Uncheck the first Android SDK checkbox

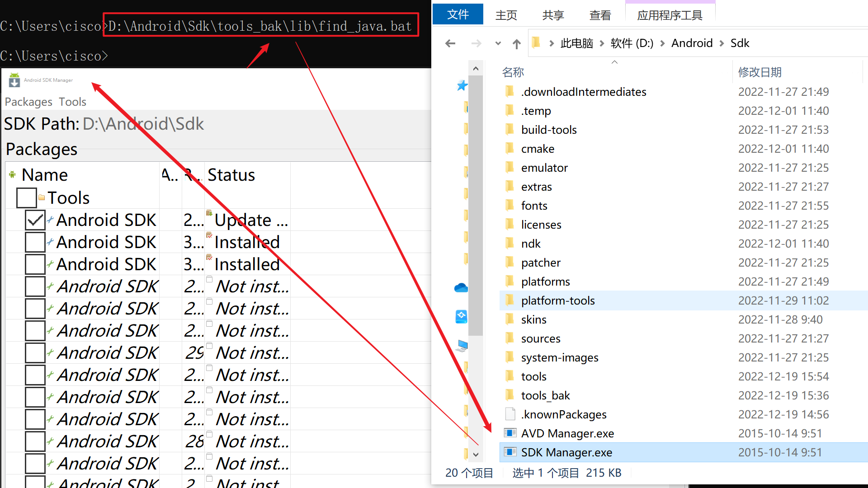[35, 221]
